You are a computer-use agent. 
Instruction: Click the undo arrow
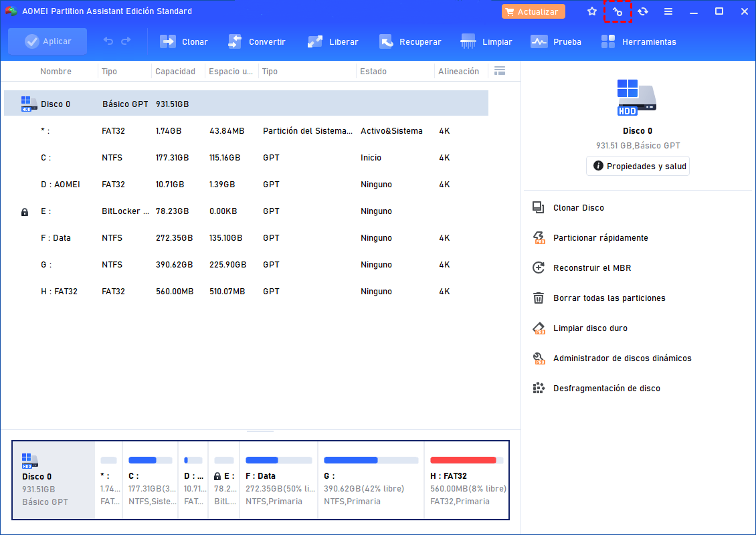pyautogui.click(x=107, y=41)
